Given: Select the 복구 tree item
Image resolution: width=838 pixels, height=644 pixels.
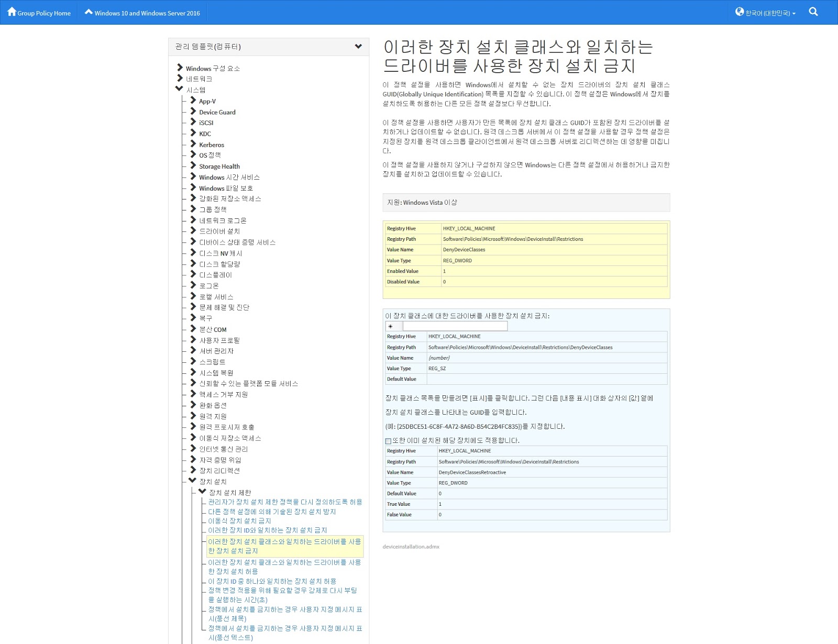Looking at the screenshot, I should point(206,318).
